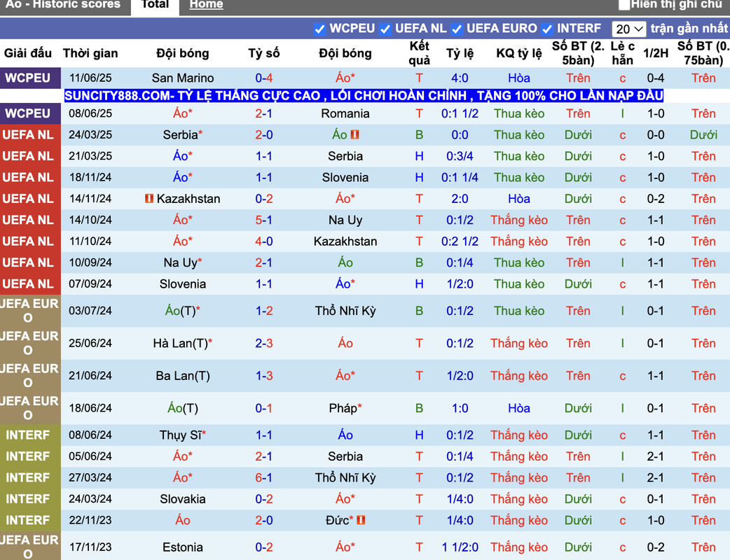The width and height of the screenshot is (730, 560).
Task: Toggle the UEFA NL filter checkbox
Action: click(385, 29)
